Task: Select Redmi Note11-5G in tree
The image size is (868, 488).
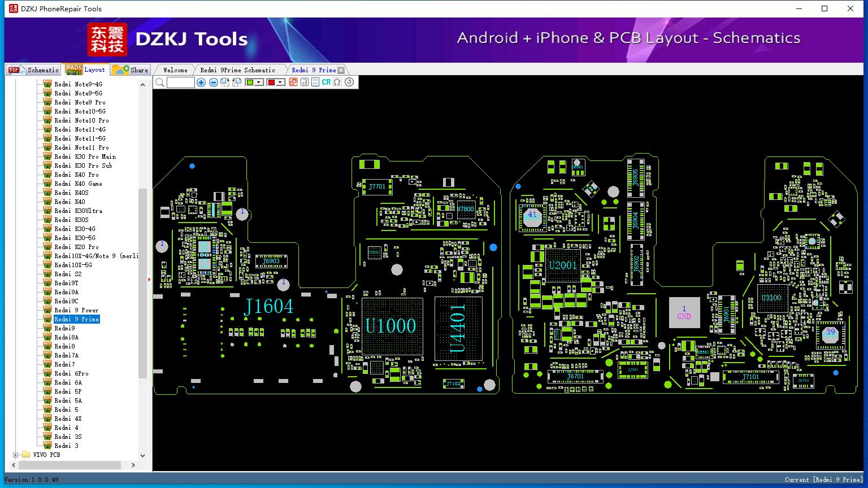Action: (x=80, y=138)
